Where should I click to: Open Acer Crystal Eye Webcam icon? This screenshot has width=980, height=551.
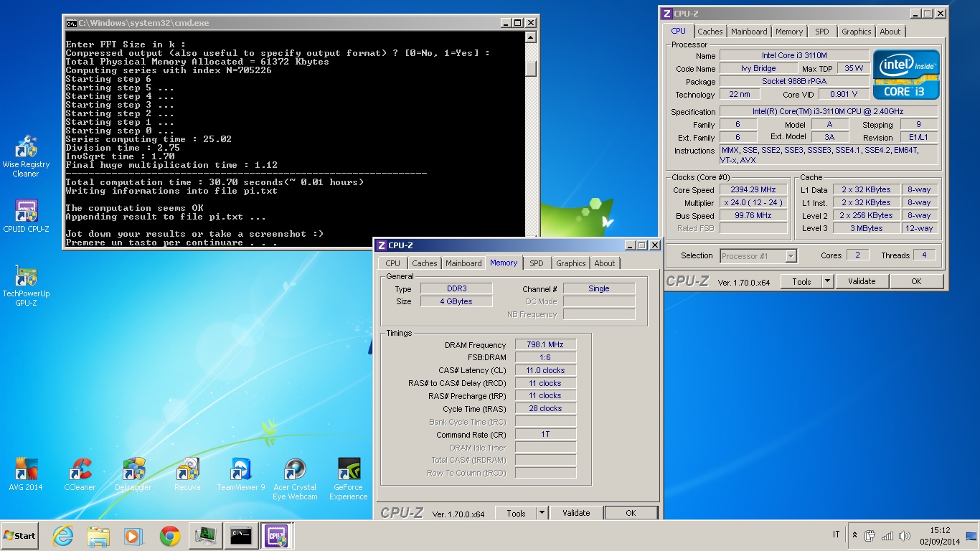coord(295,479)
